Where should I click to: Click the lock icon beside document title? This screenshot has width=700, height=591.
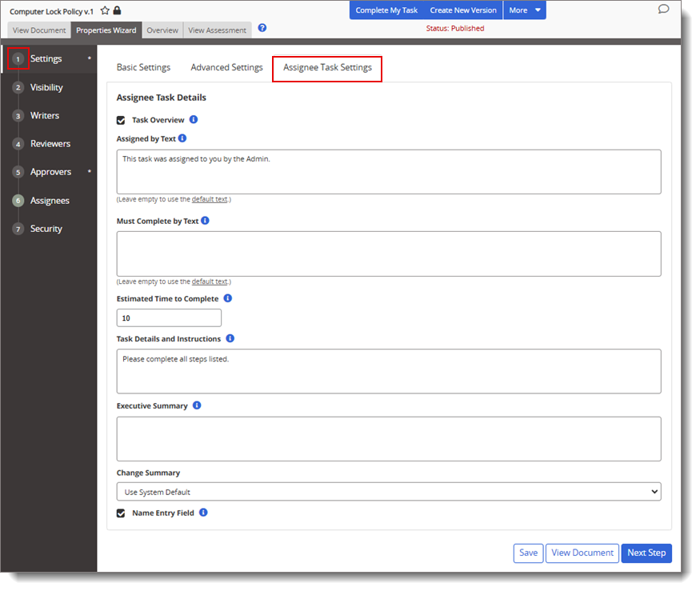(117, 10)
